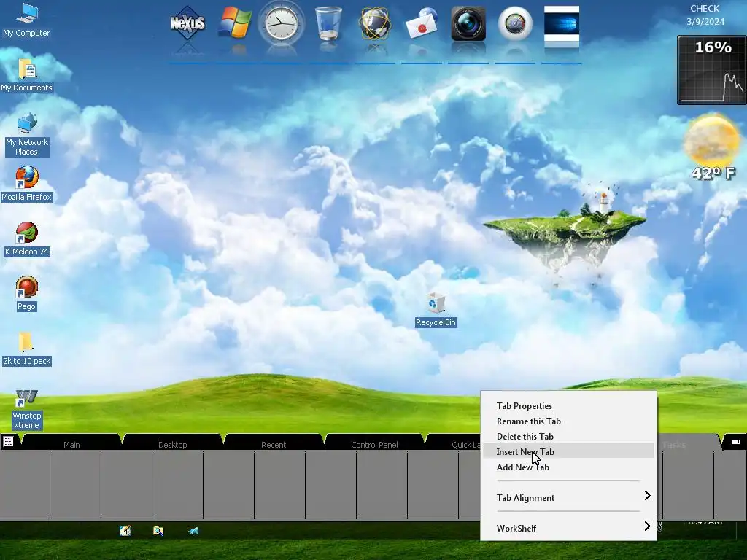Select the Recycle Bin desktop icon
Screen dimensions: 747x560
pyautogui.click(x=436, y=310)
